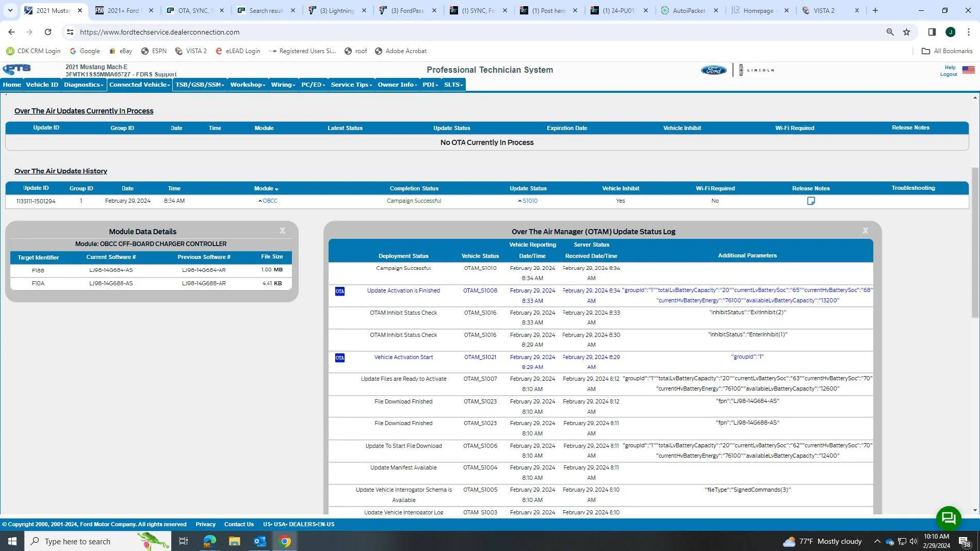This screenshot has height=551, width=980.
Task: Open the Chrome three-dot menu
Action: (969, 32)
